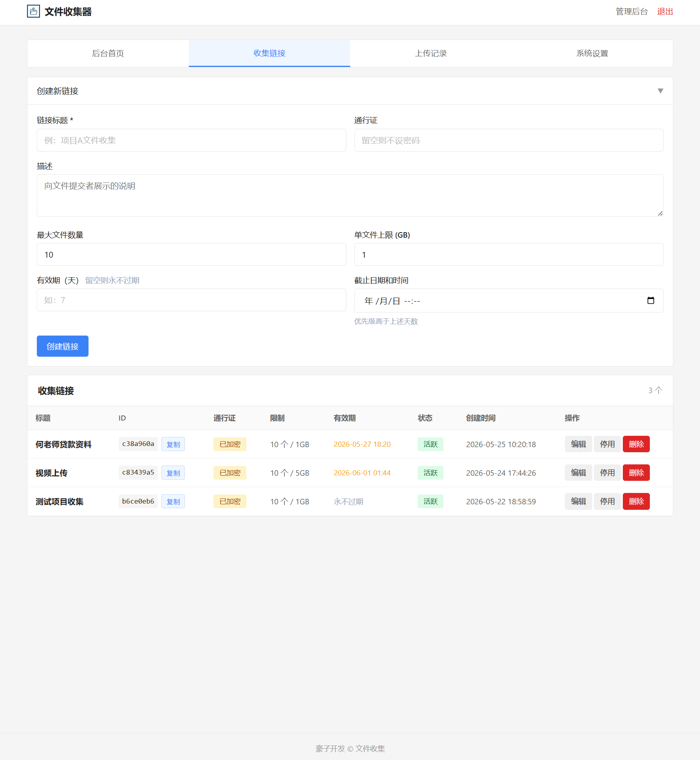
Task: Open the calendar picker icon in 截止日期和时间
Action: (x=651, y=300)
